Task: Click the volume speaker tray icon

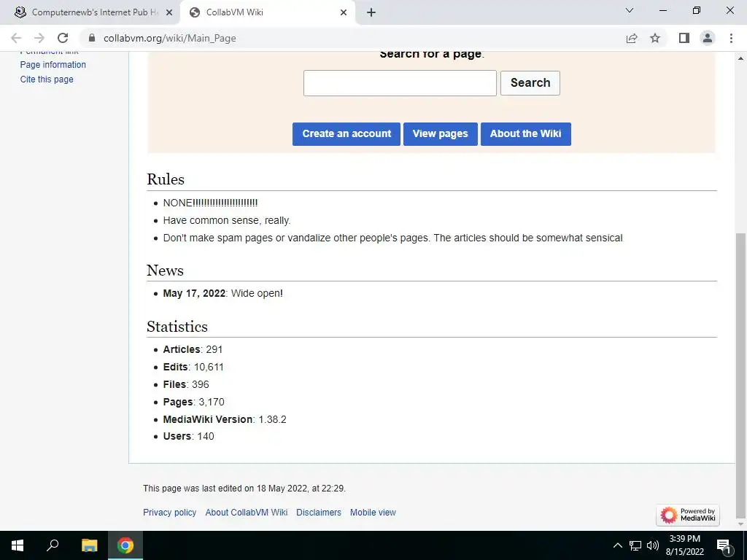Action: (x=653, y=545)
